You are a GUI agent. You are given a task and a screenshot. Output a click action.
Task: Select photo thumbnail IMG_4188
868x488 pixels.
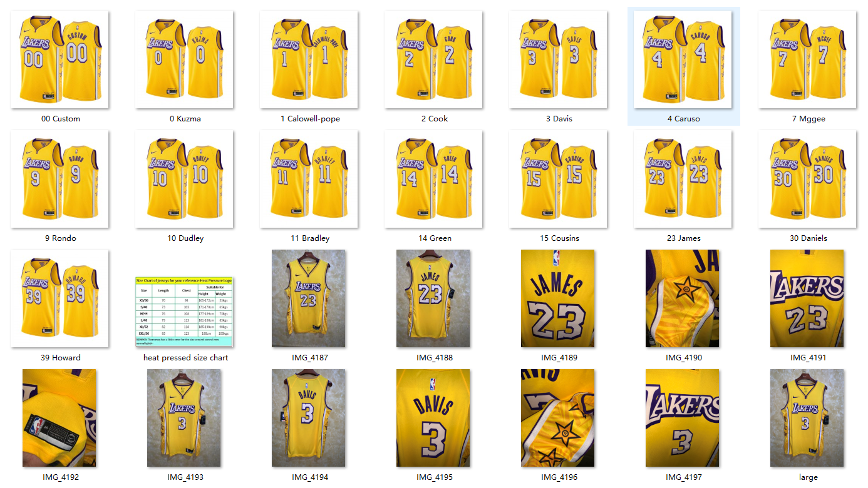[x=433, y=298]
